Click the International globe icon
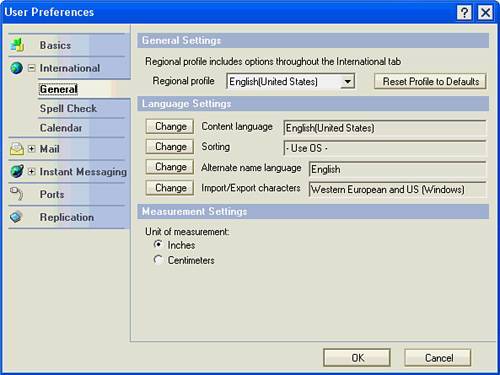This screenshot has width=500, height=375. coord(16,68)
